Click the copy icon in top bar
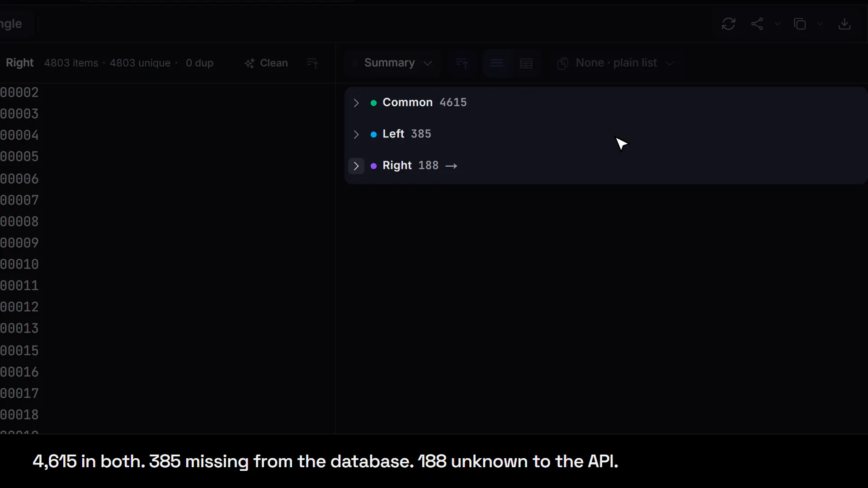The width and height of the screenshot is (868, 488). (x=800, y=24)
